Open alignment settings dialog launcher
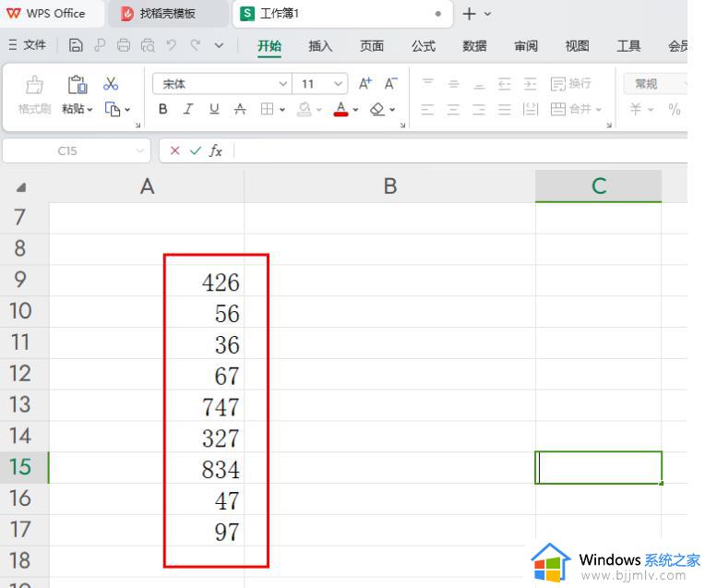 [x=608, y=125]
